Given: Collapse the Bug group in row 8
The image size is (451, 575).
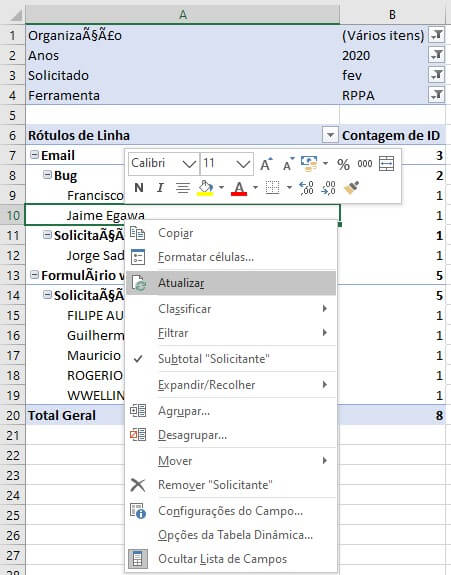Looking at the screenshot, I should 47,175.
